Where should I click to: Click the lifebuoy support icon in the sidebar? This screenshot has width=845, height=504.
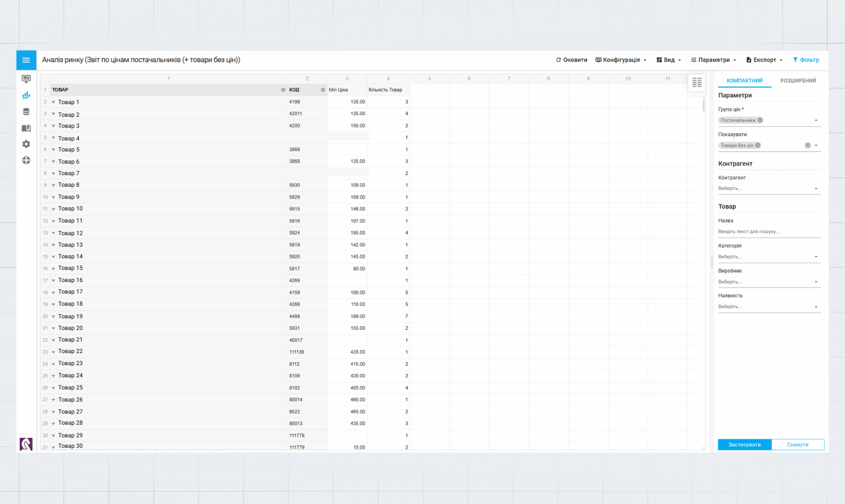pyautogui.click(x=26, y=160)
